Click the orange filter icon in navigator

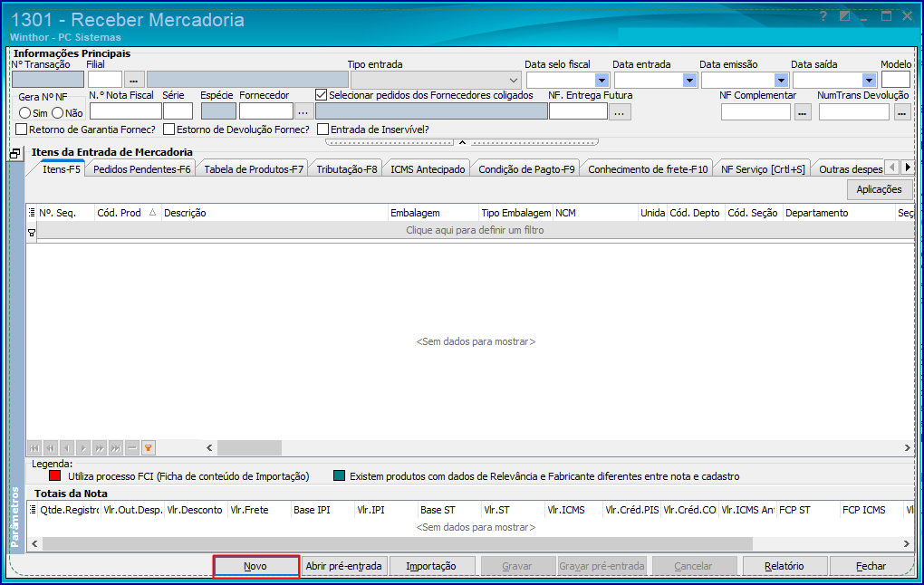pyautogui.click(x=149, y=448)
